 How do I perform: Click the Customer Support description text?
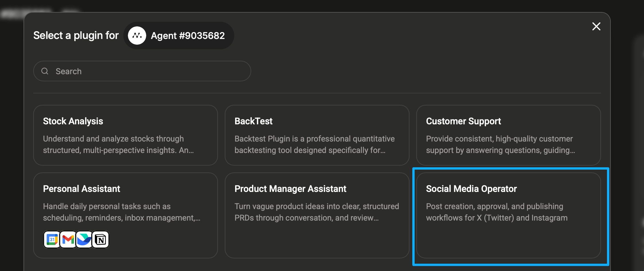tap(500, 144)
